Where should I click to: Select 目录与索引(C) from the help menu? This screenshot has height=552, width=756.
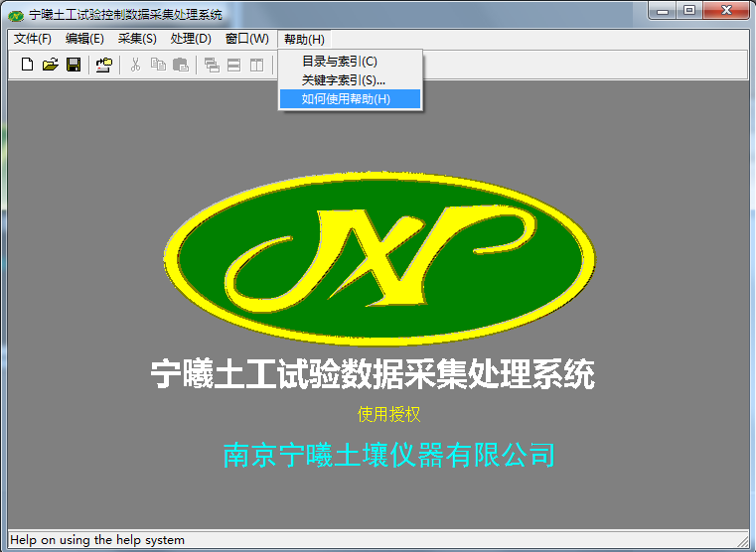[350, 62]
